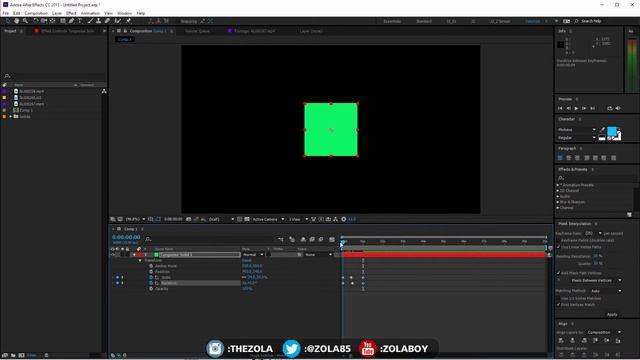Select the Rotation tool
Image resolution: width=640 pixels, height=360 pixels.
(x=36, y=21)
